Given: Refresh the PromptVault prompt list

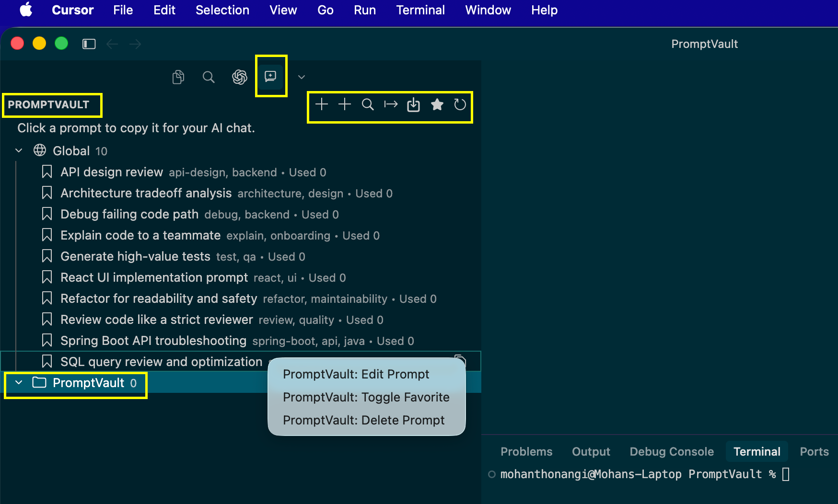Looking at the screenshot, I should click(460, 104).
